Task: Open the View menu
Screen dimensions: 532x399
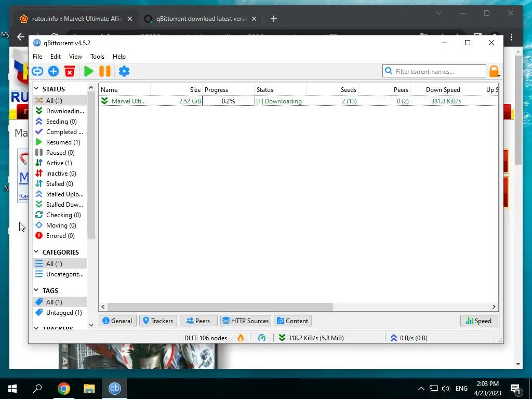Action: [75, 56]
